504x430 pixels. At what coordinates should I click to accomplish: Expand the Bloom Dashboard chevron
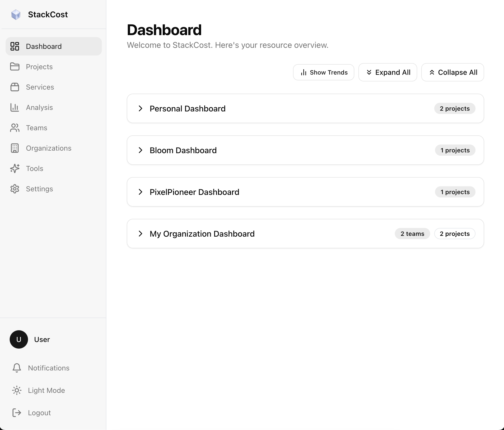click(x=141, y=150)
